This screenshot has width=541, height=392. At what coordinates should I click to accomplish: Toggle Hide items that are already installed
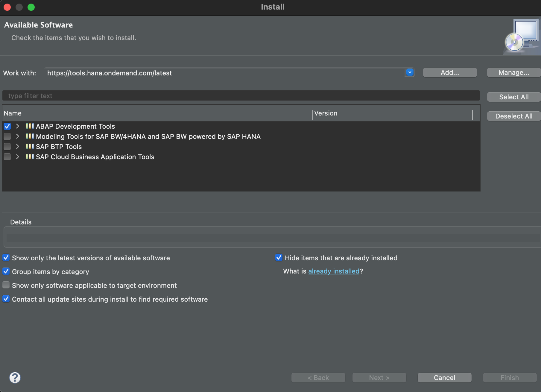pos(279,257)
